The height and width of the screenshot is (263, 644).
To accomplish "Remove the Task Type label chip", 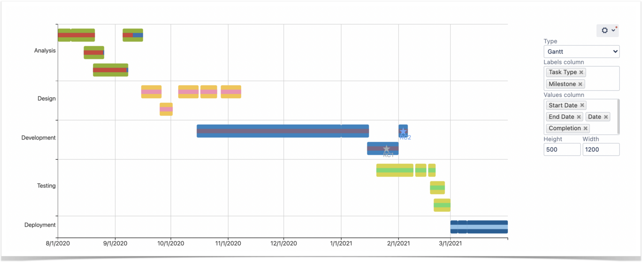I will point(581,72).
